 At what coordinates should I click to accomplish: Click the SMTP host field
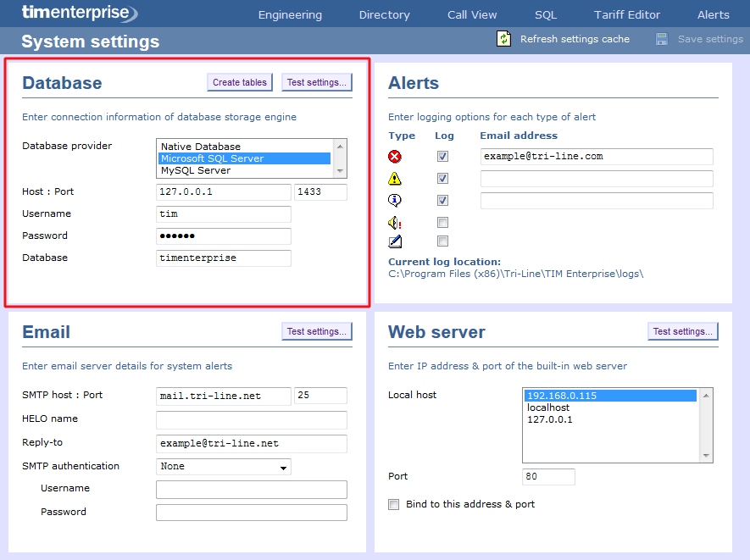tap(224, 396)
